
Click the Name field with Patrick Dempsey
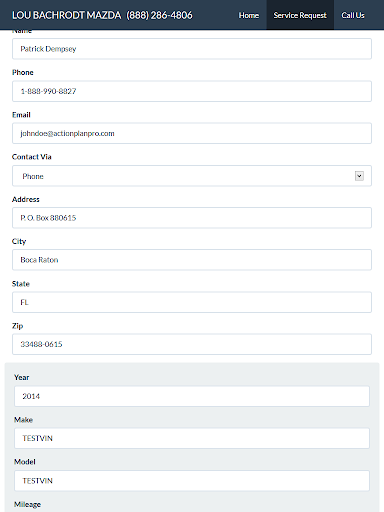[x=192, y=49]
